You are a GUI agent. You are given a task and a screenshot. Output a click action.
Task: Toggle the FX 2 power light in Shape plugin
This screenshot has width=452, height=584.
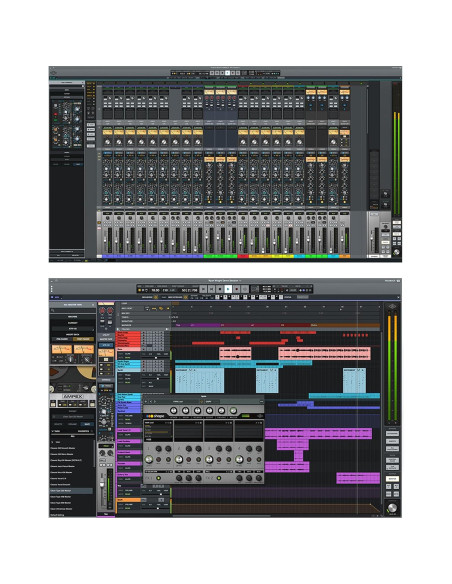click(x=219, y=478)
